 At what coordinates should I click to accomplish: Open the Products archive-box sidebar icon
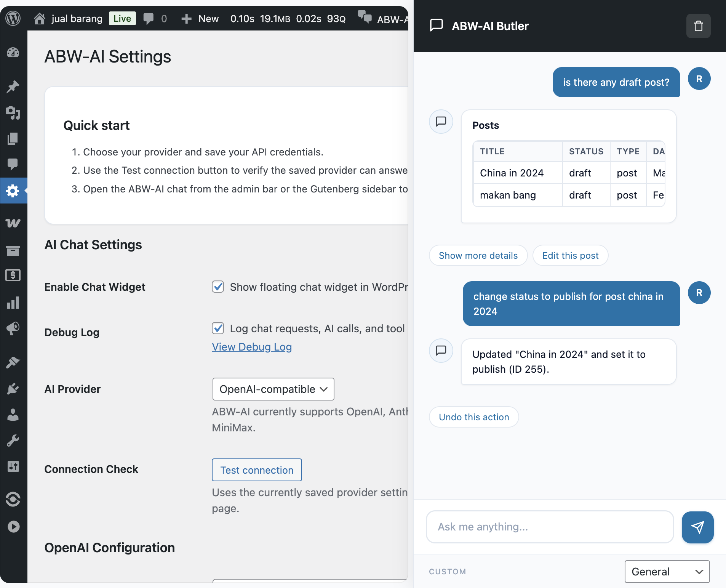[13, 251]
